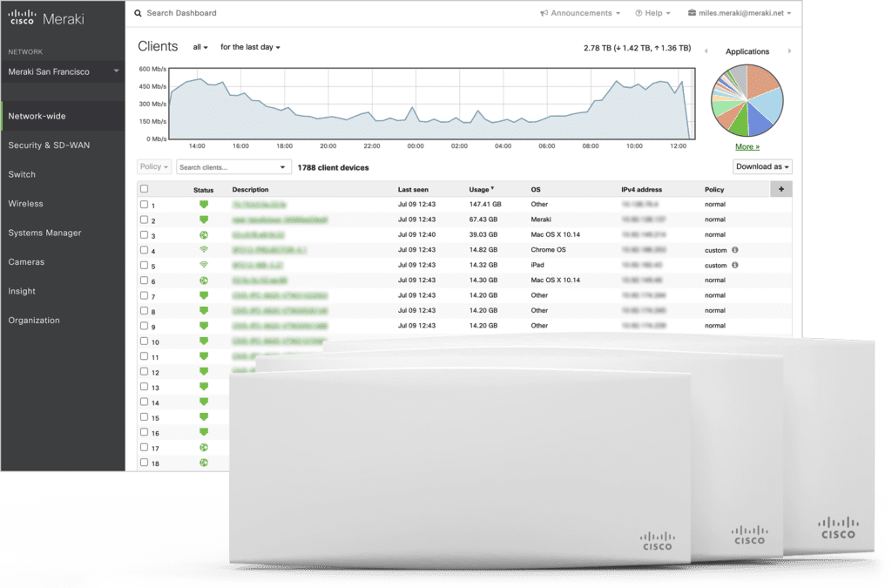Screen dimensions: 892x588
Task: Sort by the OS column header
Action: pyautogui.click(x=536, y=189)
